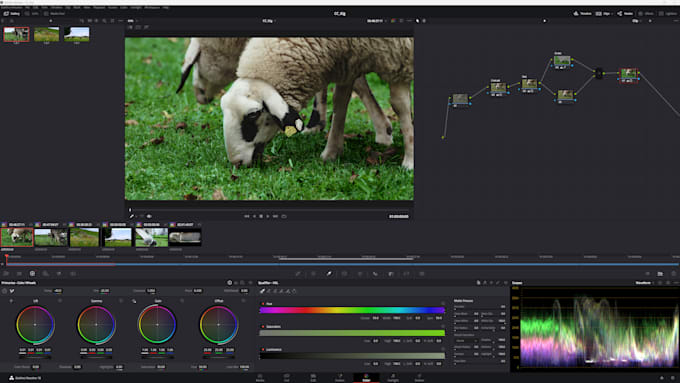Click the invert selection icon in Qualifier
This screenshot has height=383, width=680.
pyautogui.click(x=294, y=291)
